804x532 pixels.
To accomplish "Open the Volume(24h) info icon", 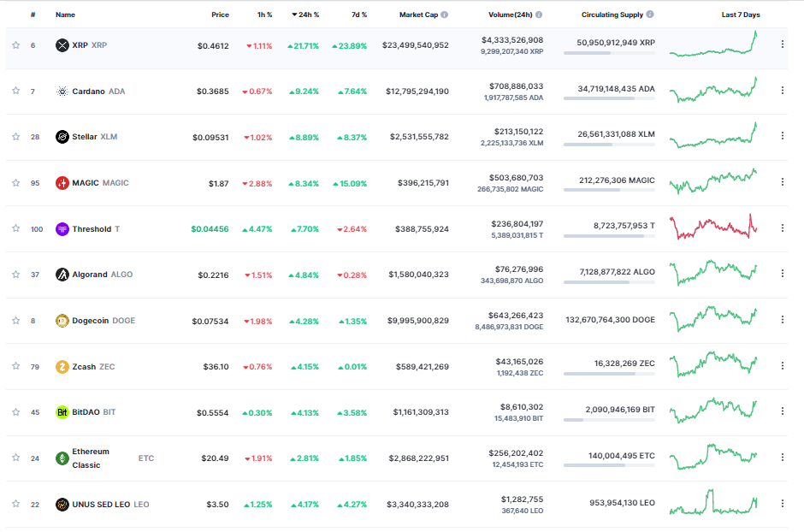I will pos(539,15).
